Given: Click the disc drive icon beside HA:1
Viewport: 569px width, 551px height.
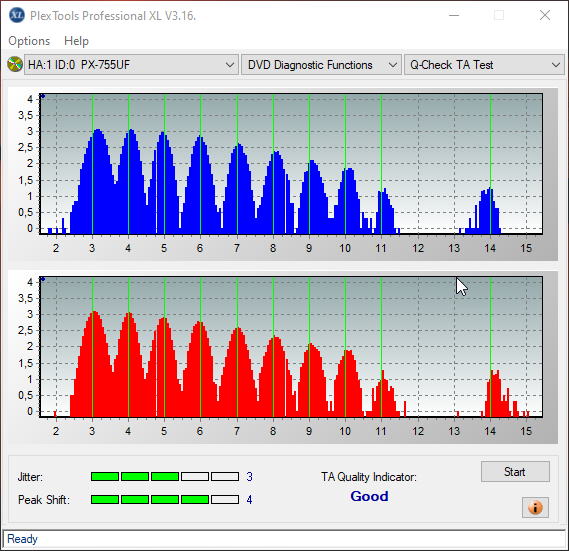Looking at the screenshot, I should coord(15,65).
